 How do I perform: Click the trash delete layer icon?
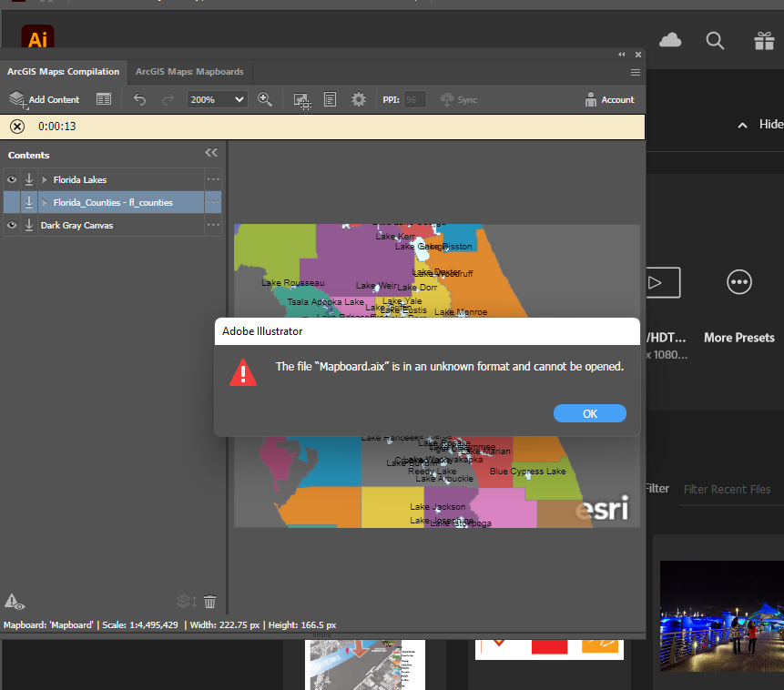210,601
